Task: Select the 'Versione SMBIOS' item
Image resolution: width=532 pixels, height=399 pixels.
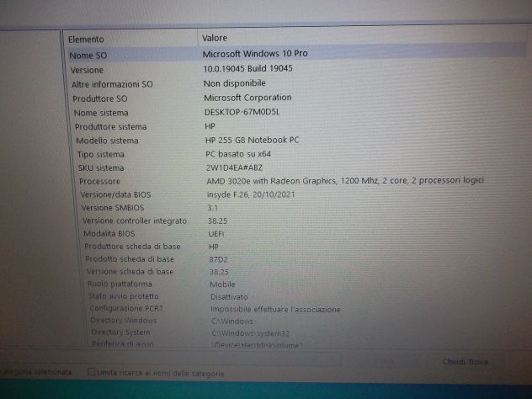Action: pyautogui.click(x=113, y=208)
